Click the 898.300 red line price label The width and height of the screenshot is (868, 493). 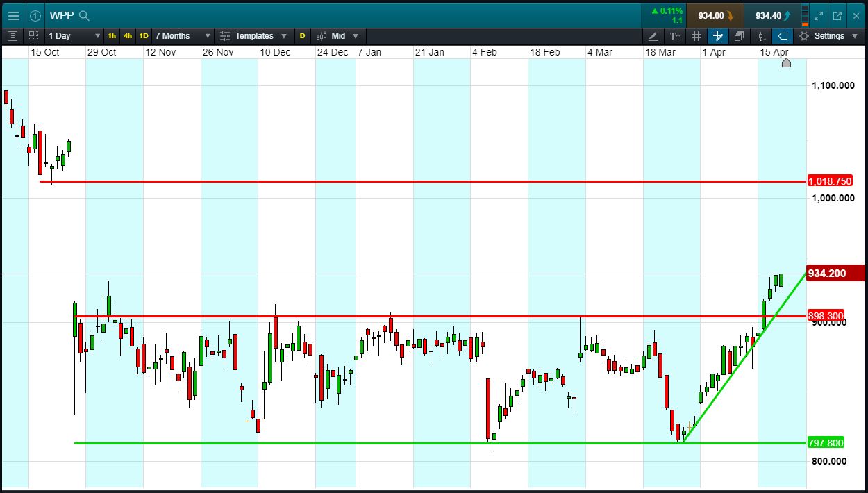click(x=826, y=316)
